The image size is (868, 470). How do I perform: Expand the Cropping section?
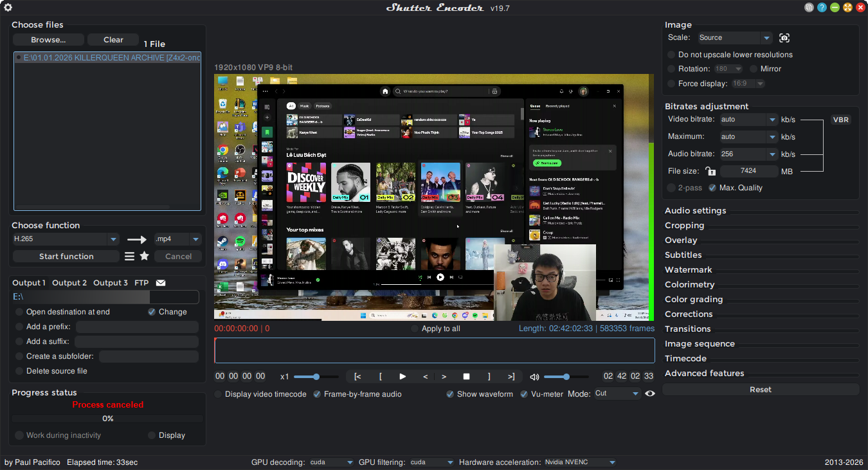(684, 226)
